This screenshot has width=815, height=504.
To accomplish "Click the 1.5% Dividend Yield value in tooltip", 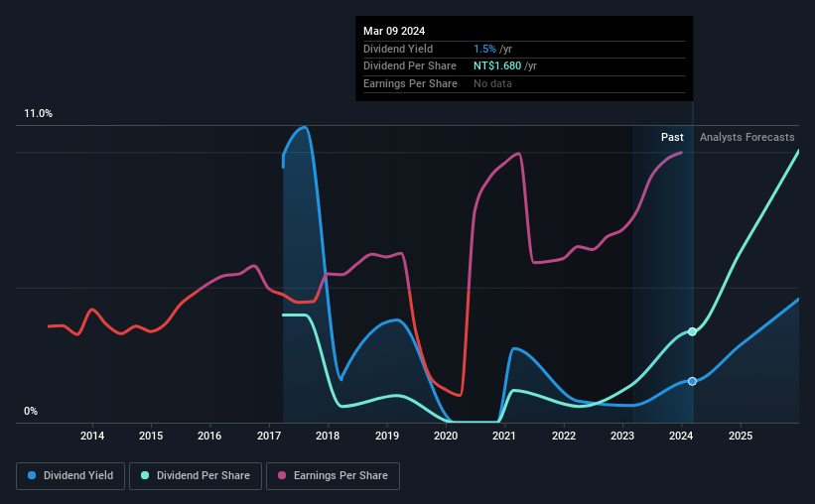I will (484, 49).
